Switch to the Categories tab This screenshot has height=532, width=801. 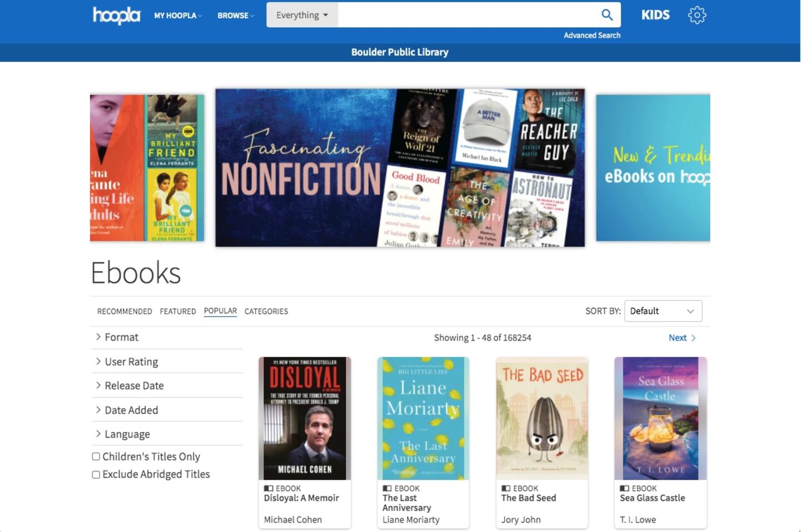pos(266,311)
